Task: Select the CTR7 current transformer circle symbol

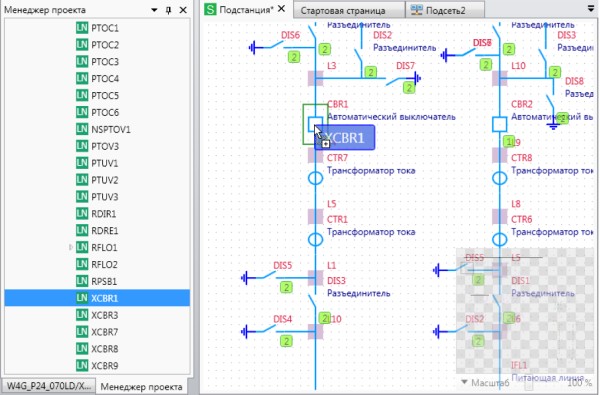Action: (x=315, y=178)
